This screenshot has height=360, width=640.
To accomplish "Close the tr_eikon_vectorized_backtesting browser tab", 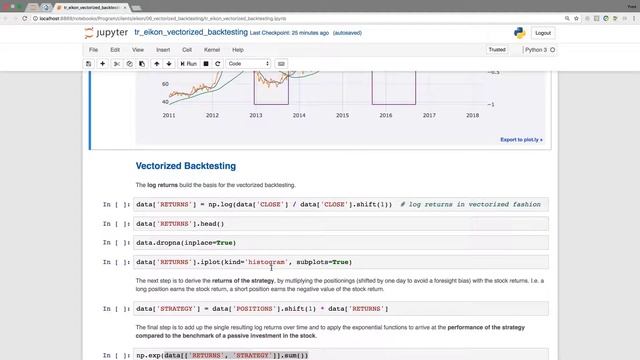I will click(125, 7).
